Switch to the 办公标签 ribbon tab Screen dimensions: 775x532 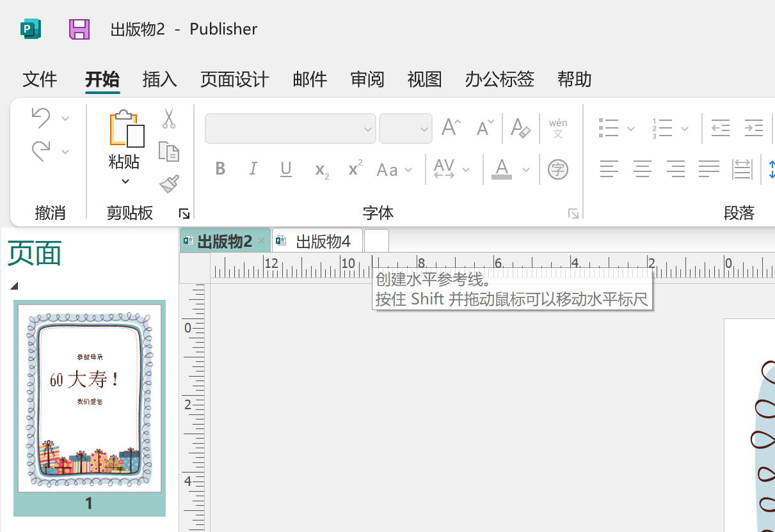500,79
